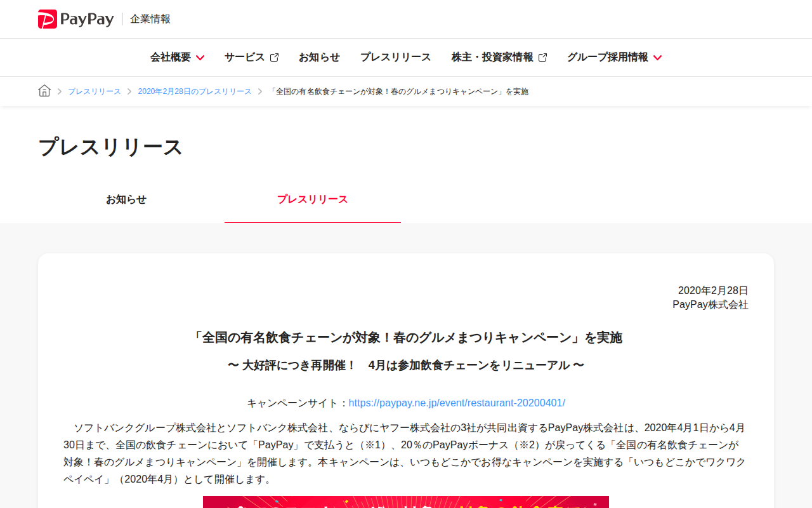The height and width of the screenshot is (508, 812).
Task: Go to お知らせ in navigation bar
Action: point(319,57)
